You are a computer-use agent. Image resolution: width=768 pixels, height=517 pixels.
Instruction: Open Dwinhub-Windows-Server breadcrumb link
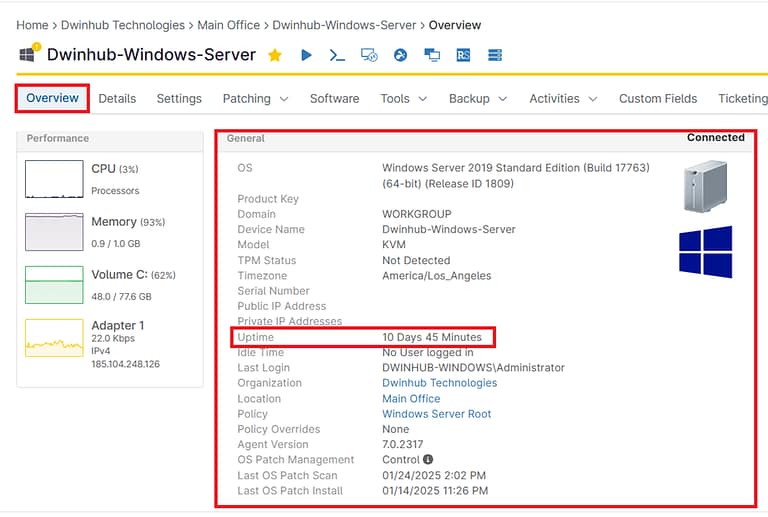(x=344, y=25)
